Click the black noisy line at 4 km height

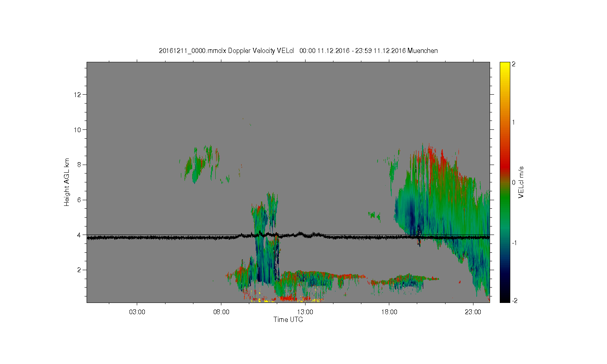pyautogui.click(x=288, y=237)
